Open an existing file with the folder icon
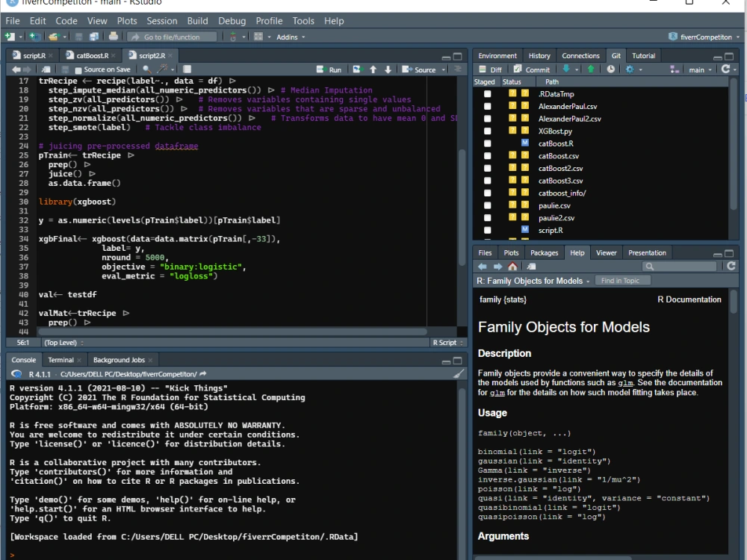The height and width of the screenshot is (560, 747). [53, 37]
